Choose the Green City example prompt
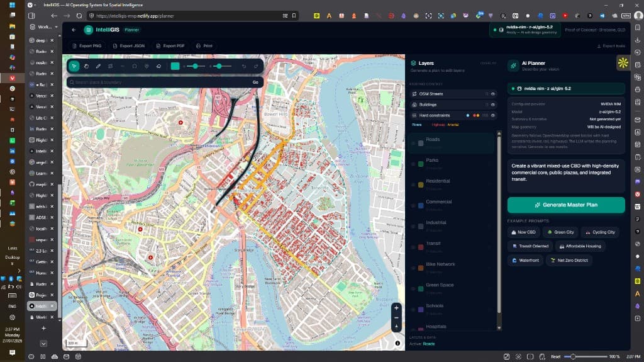The image size is (644, 362). (x=560, y=232)
